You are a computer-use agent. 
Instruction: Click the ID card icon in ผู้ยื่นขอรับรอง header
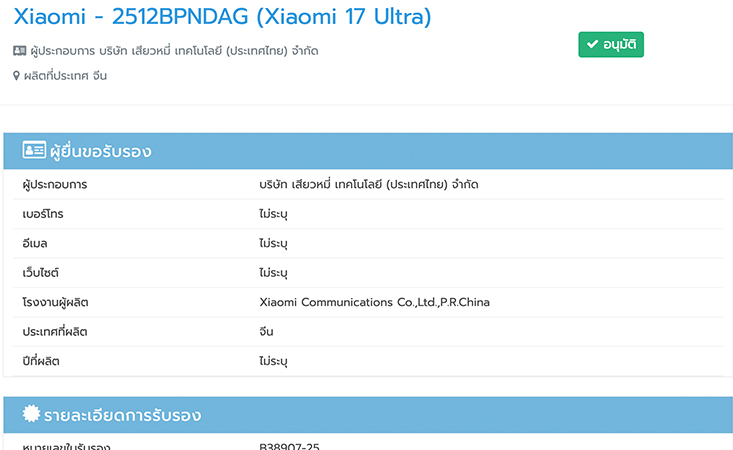coord(34,150)
